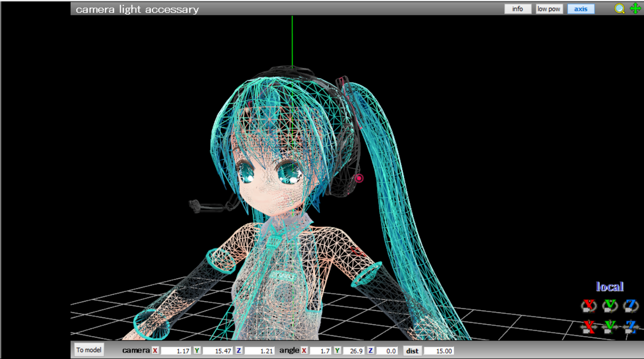Move camera along local Z axis icon
This screenshot has height=359, width=644.
coord(631,326)
